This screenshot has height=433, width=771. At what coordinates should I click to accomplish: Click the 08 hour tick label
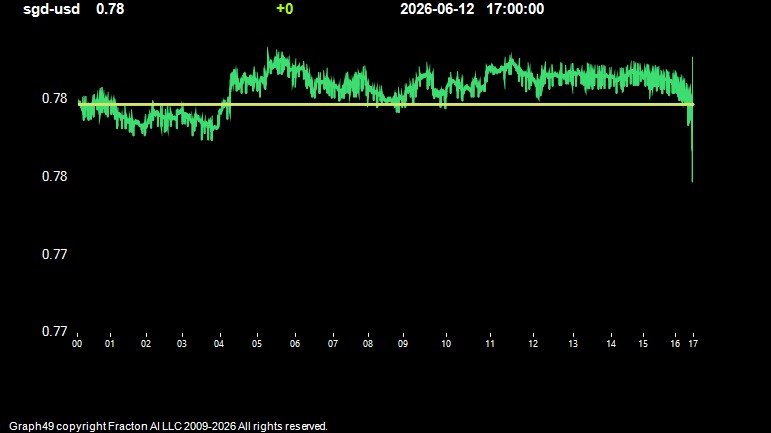(x=368, y=344)
